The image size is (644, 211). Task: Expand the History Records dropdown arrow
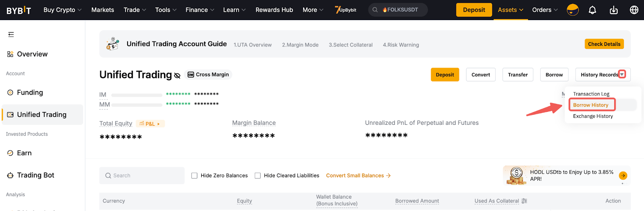point(622,74)
